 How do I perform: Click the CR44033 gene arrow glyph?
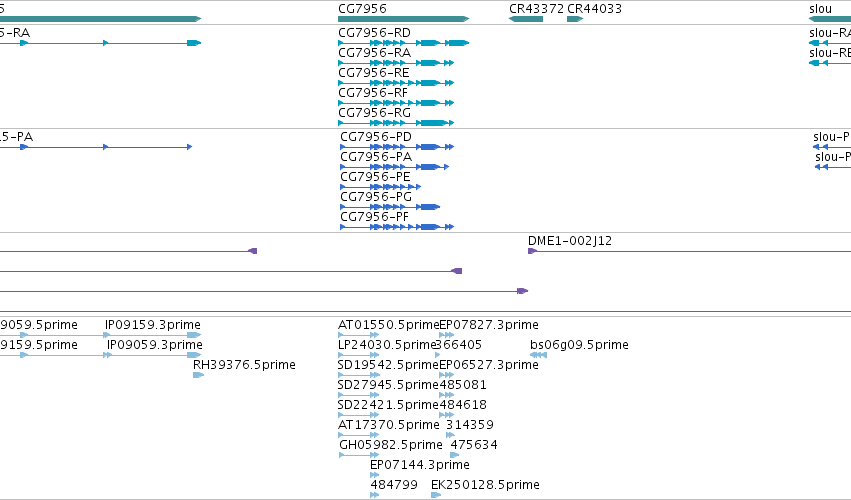(x=575, y=19)
